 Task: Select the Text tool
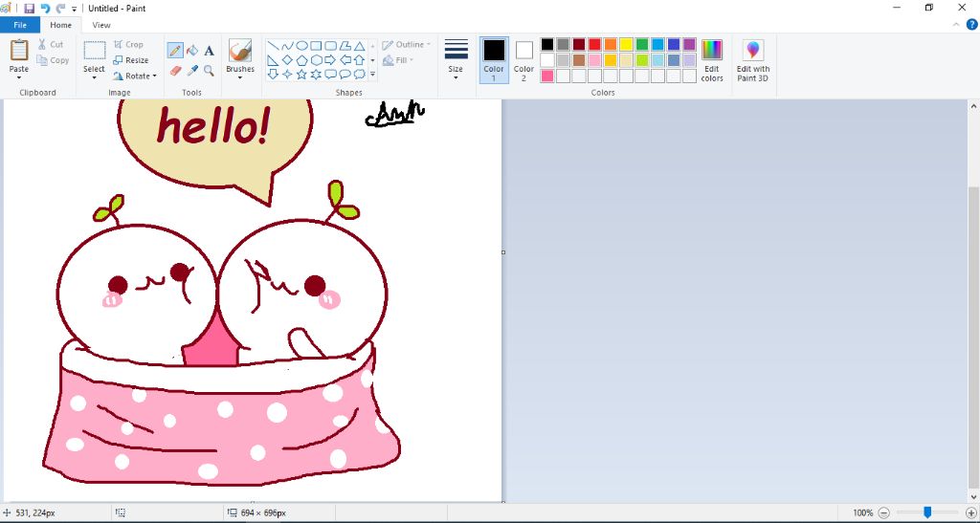(209, 51)
